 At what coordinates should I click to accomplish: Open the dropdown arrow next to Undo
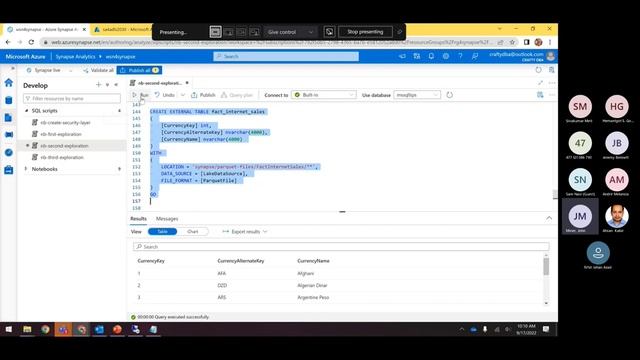183,95
